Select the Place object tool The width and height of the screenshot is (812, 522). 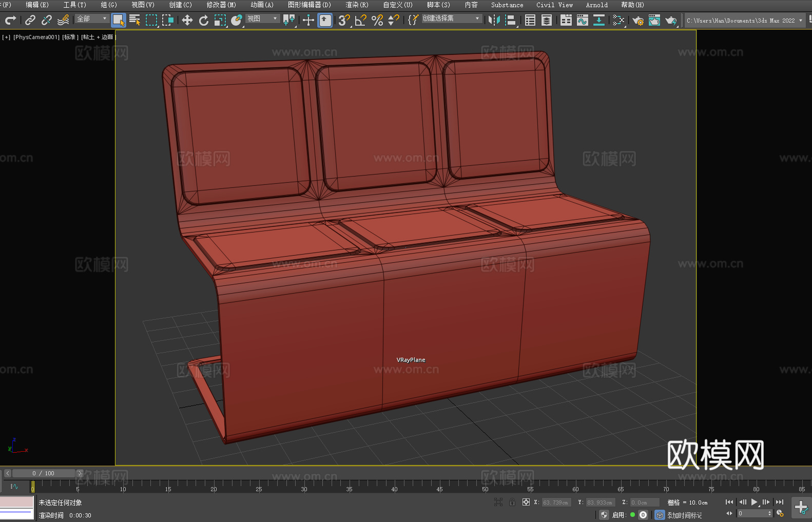coord(237,20)
